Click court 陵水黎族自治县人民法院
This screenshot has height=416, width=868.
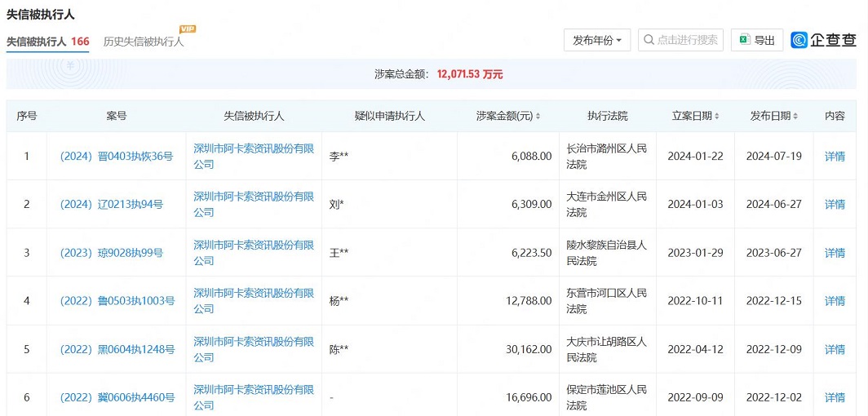coord(607,253)
